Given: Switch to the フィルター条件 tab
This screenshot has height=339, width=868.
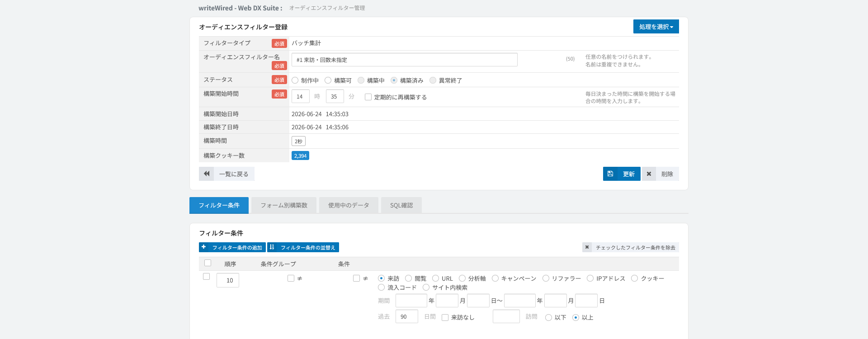Looking at the screenshot, I should (x=219, y=205).
